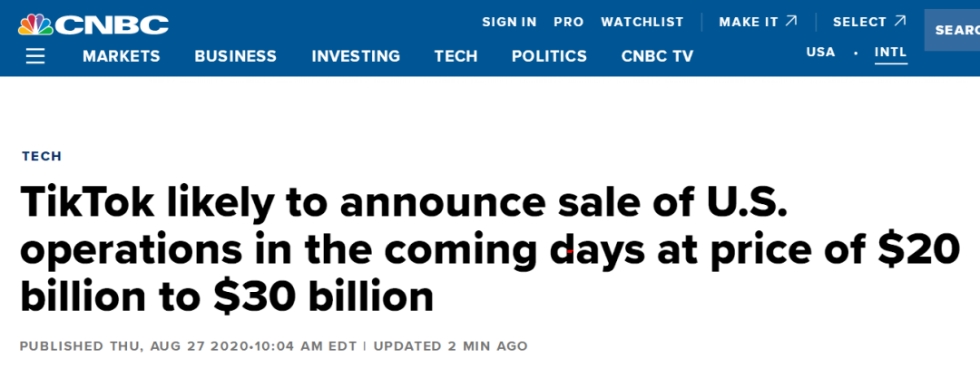This screenshot has height=379, width=980.
Task: Select Politics in the navigation bar
Action: (549, 56)
